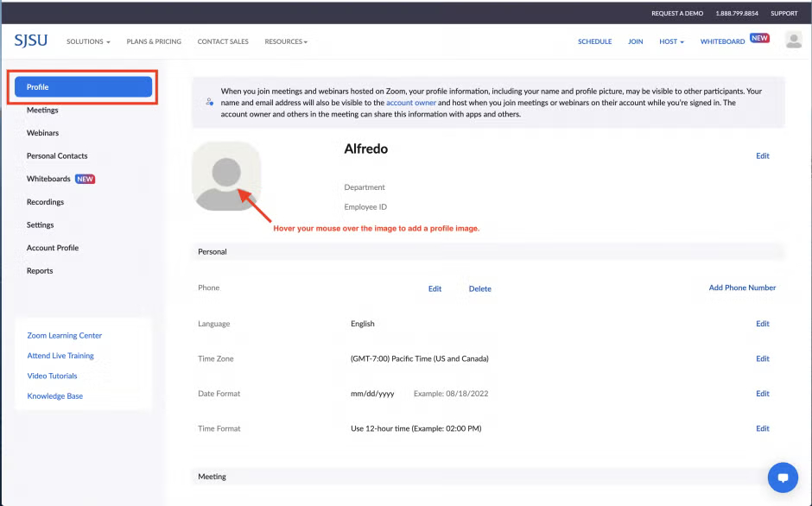Open the user avatar in top bar
The height and width of the screenshot is (506, 812).
click(x=793, y=41)
